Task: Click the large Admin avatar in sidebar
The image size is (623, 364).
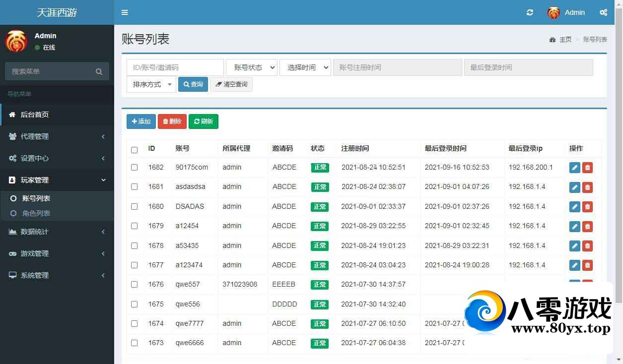Action: click(x=16, y=41)
